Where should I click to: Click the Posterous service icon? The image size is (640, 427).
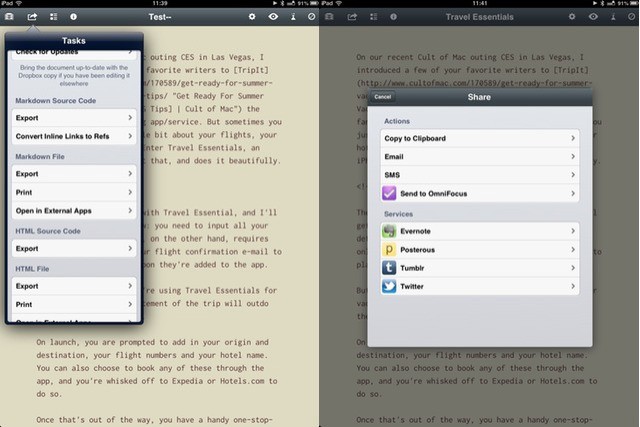click(x=390, y=249)
